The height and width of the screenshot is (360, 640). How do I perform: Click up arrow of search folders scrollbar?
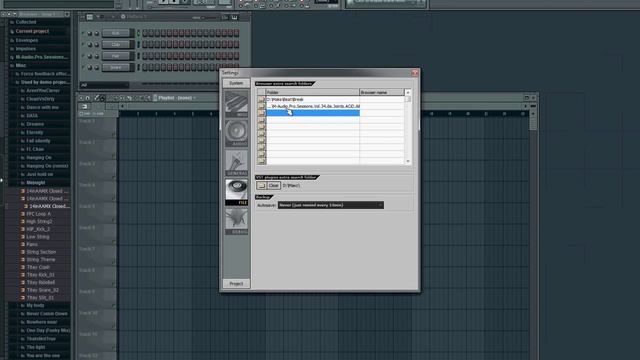408,93
